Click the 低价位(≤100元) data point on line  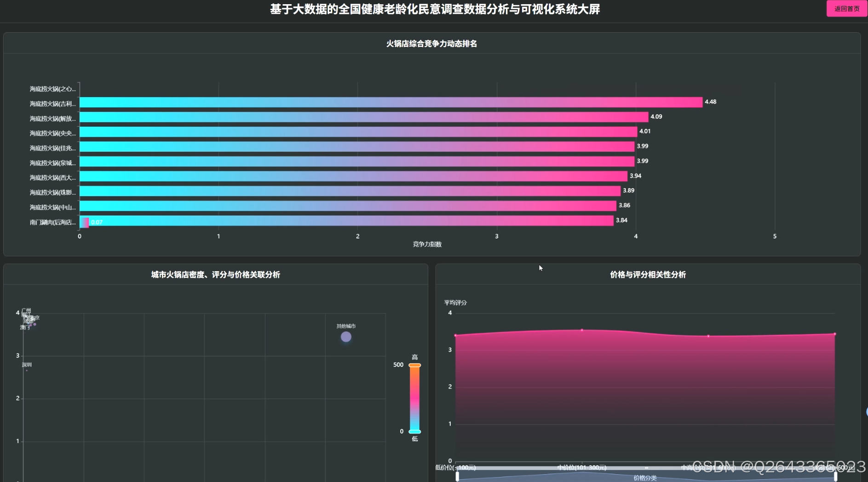point(455,336)
